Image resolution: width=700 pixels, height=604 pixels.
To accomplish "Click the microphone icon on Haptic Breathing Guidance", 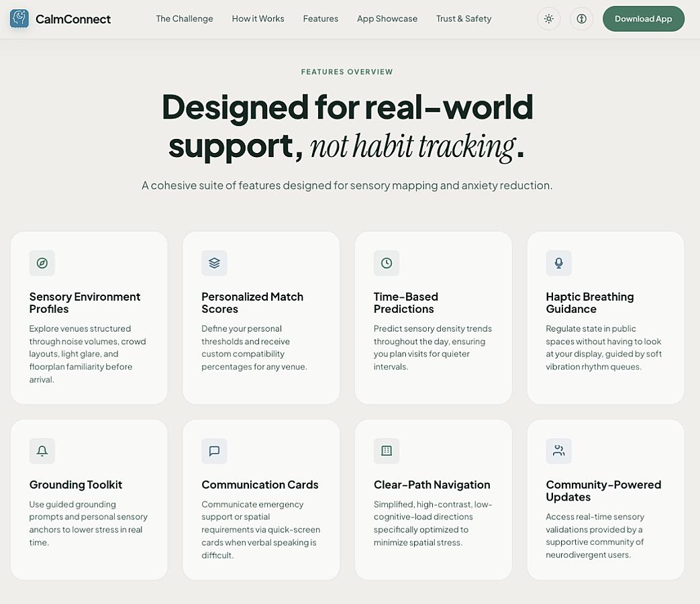I will 558,263.
